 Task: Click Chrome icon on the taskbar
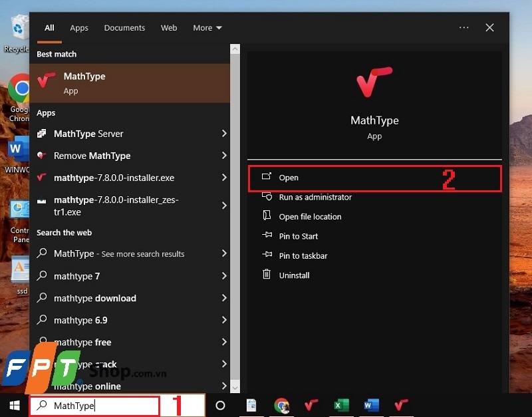point(282,405)
